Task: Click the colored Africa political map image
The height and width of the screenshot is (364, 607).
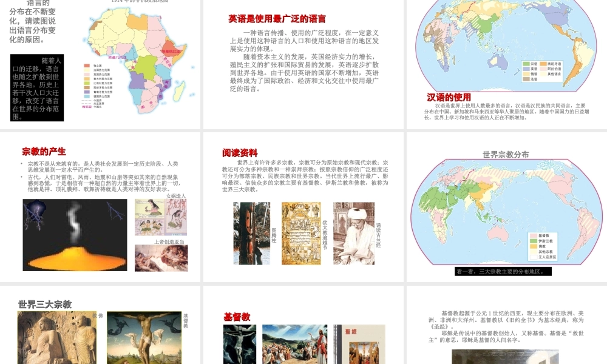Action: (137, 60)
